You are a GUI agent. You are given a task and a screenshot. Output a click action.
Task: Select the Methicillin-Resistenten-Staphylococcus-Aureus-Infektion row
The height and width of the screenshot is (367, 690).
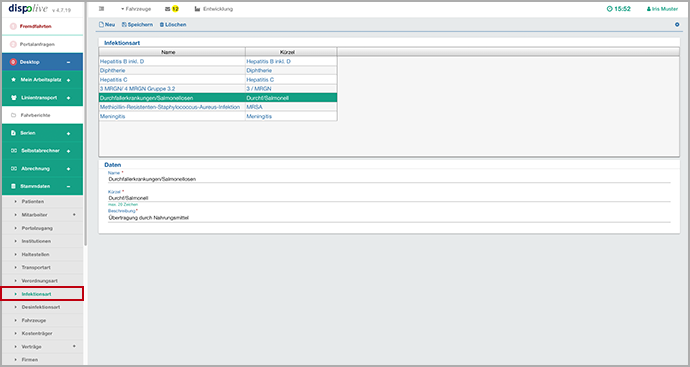point(218,107)
